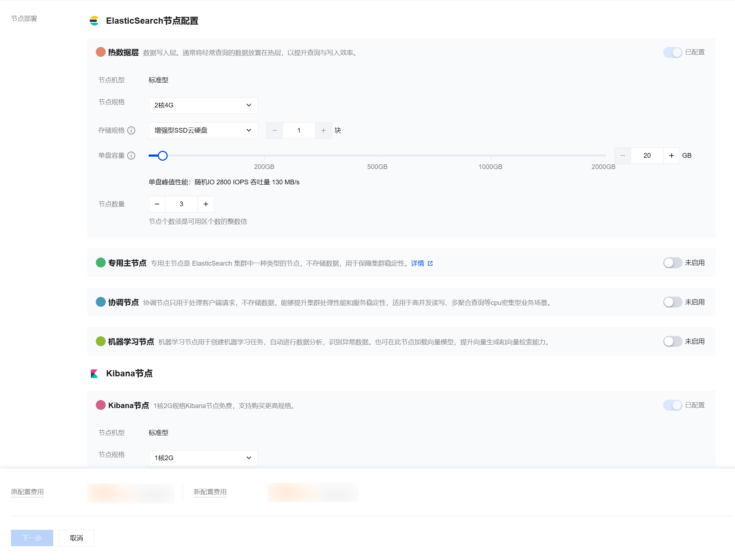
Task: Click the ElasticSearch节点配置 heading
Action: [x=152, y=21]
